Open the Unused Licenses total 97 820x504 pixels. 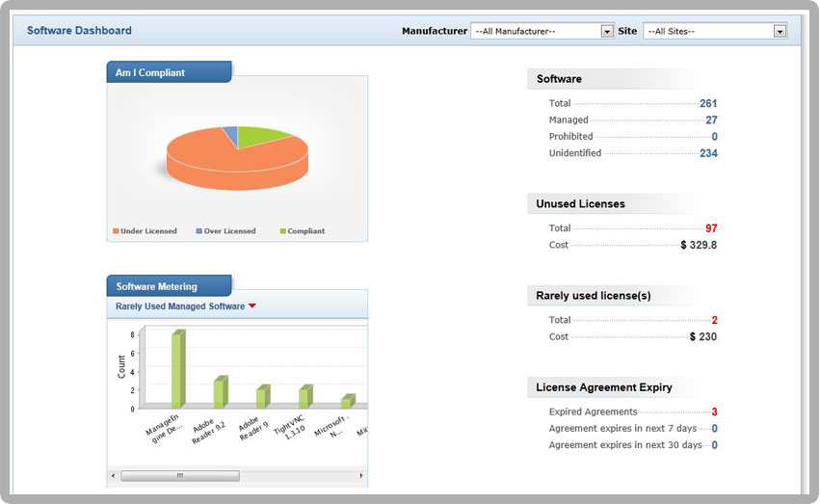(711, 228)
